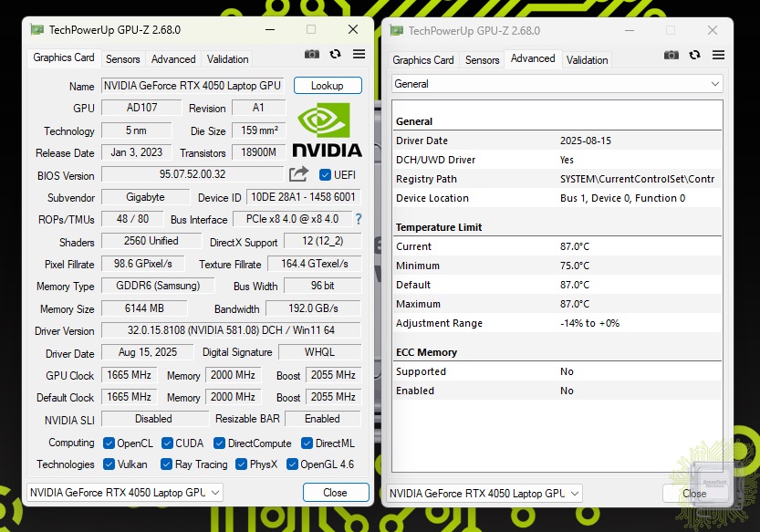Click the Release Date field Jan 3, 2023

pyautogui.click(x=137, y=152)
